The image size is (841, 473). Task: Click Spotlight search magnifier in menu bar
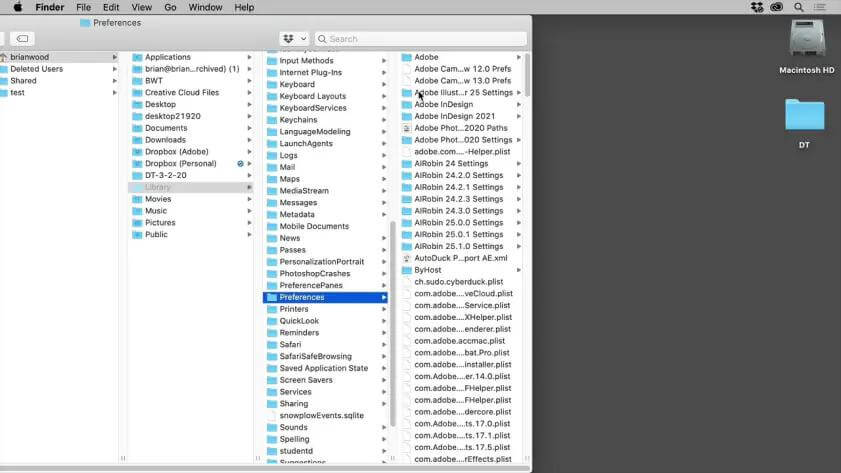tap(799, 7)
